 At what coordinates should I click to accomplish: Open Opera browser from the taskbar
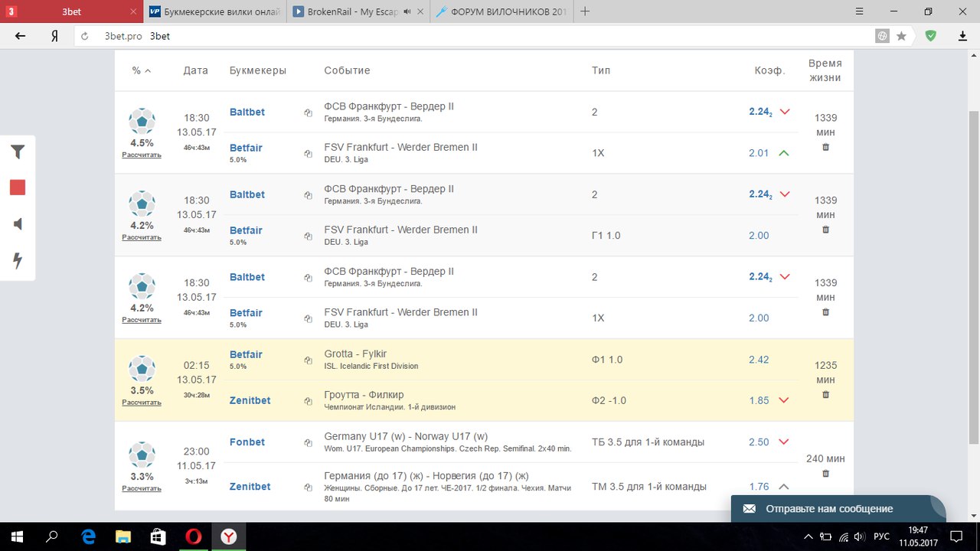click(x=193, y=537)
